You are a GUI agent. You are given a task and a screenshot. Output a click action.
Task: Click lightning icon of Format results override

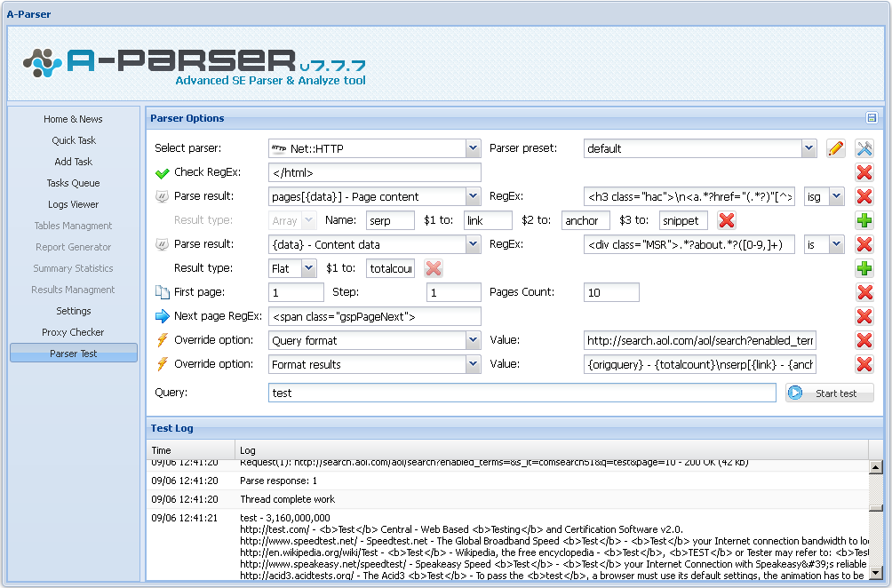point(162,364)
